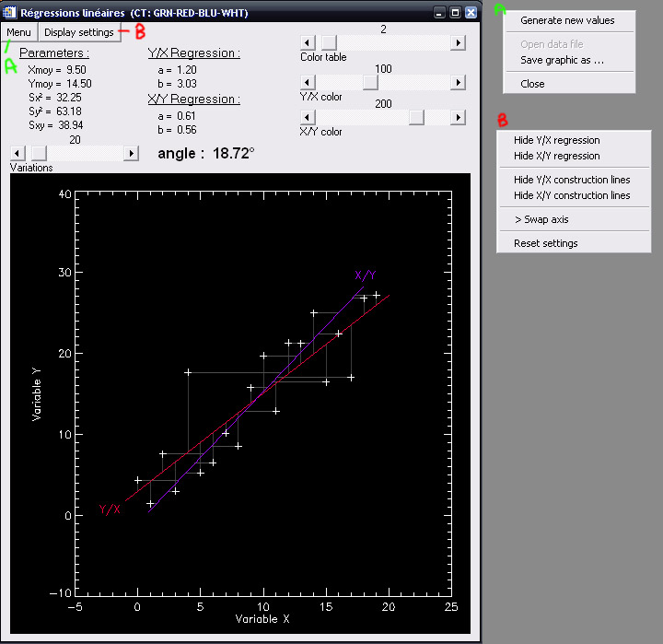663x644 pixels.
Task: Select the Swap axis option
Action: click(x=541, y=219)
